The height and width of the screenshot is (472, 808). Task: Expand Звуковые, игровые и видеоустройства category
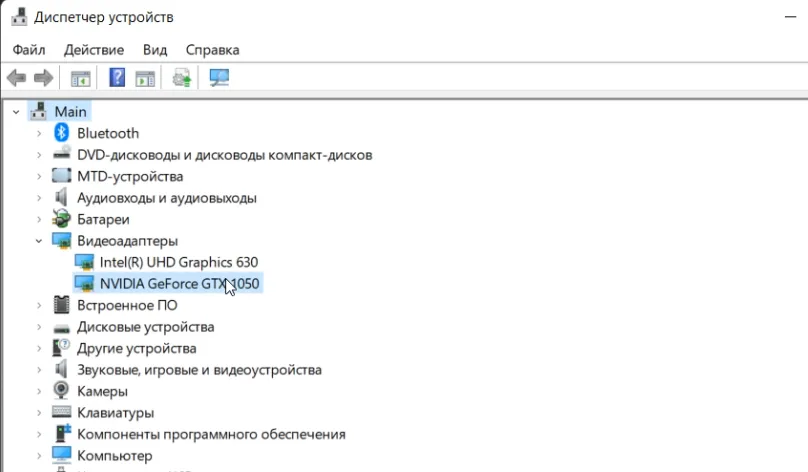pos(39,370)
